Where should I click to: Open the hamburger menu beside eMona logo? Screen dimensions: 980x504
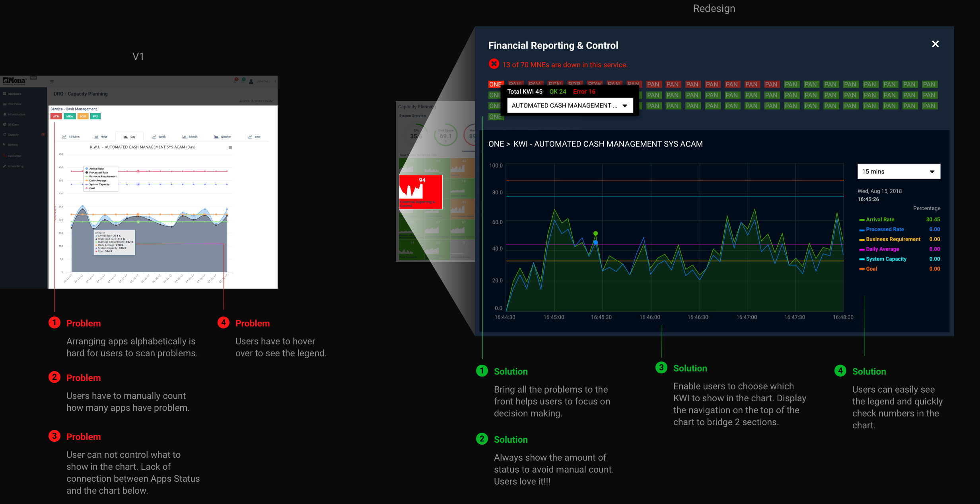[x=52, y=82]
